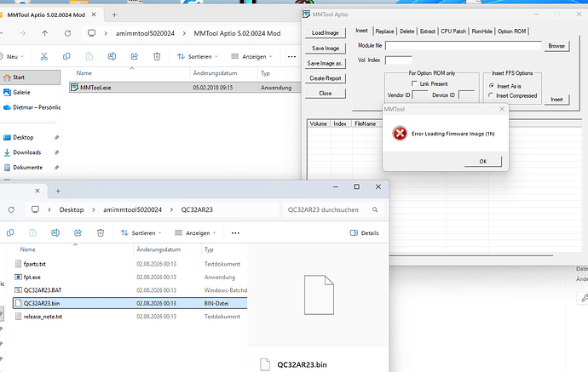Click forward arrow in upper Explorer
Screen dimensions: 588x372
coord(22,33)
